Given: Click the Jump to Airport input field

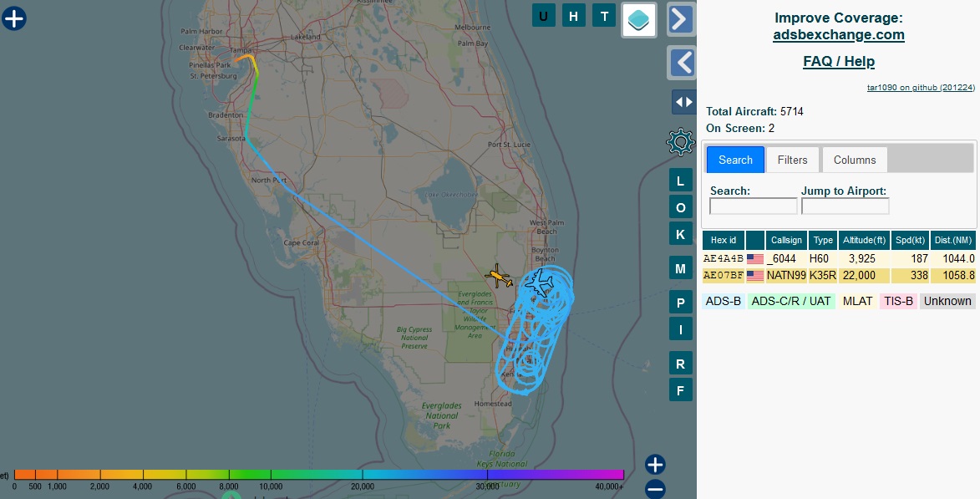Looking at the screenshot, I should [845, 206].
